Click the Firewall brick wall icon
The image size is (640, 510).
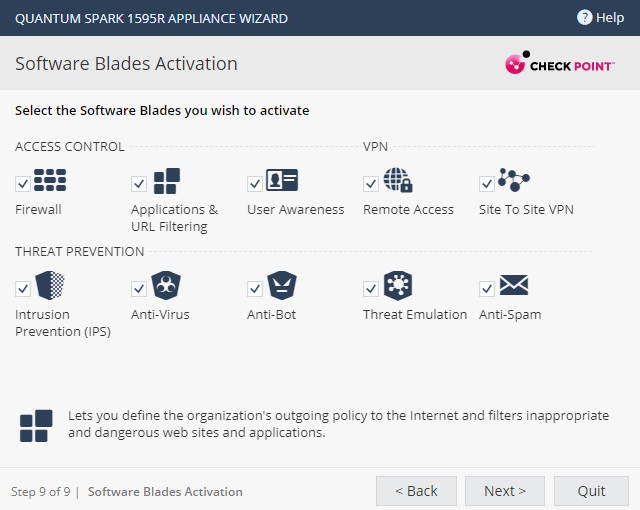(x=50, y=180)
